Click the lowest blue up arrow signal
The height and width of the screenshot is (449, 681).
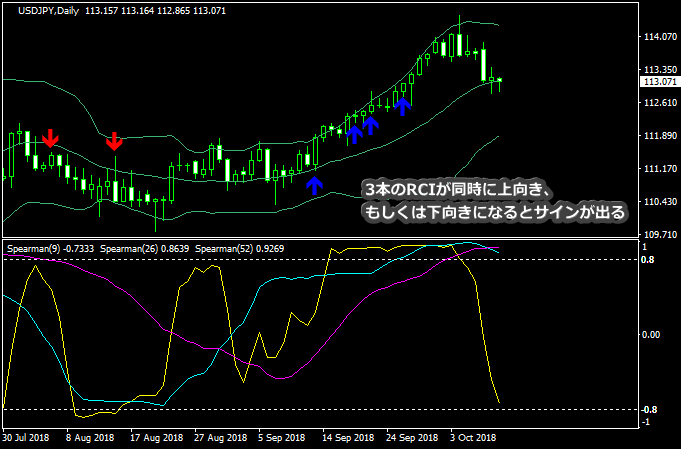coord(314,184)
